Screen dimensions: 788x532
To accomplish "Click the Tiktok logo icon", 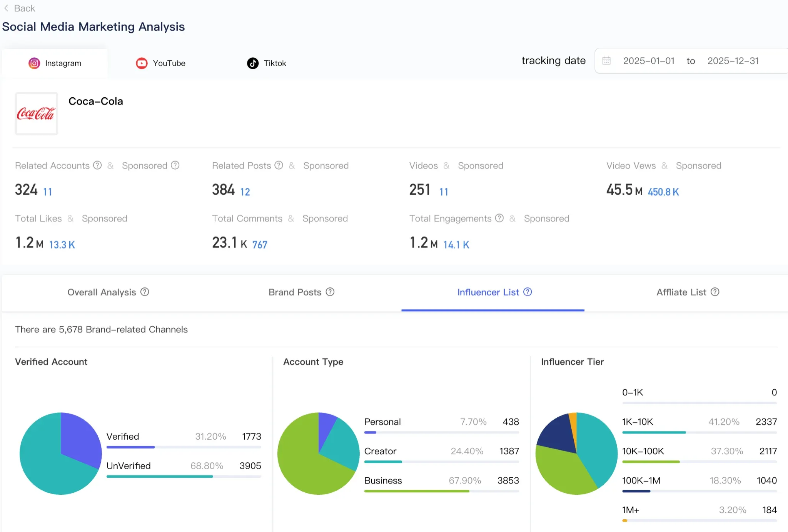I will (253, 63).
